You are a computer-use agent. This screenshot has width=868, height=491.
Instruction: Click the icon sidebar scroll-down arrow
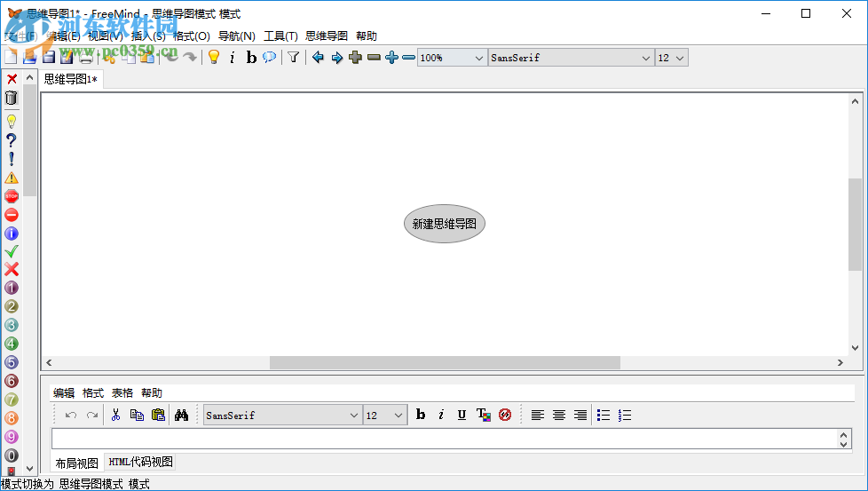click(30, 468)
